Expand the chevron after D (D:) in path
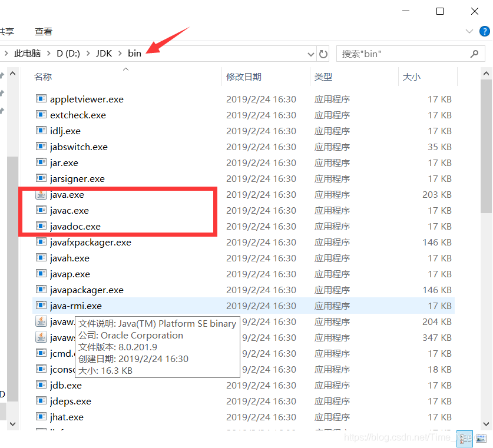The image size is (493, 448). [x=88, y=54]
